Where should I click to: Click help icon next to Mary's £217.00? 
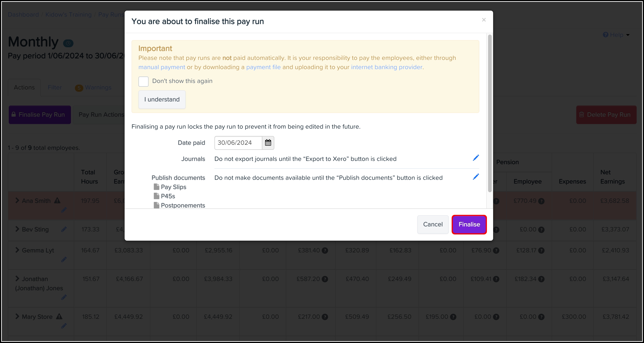point(325,317)
